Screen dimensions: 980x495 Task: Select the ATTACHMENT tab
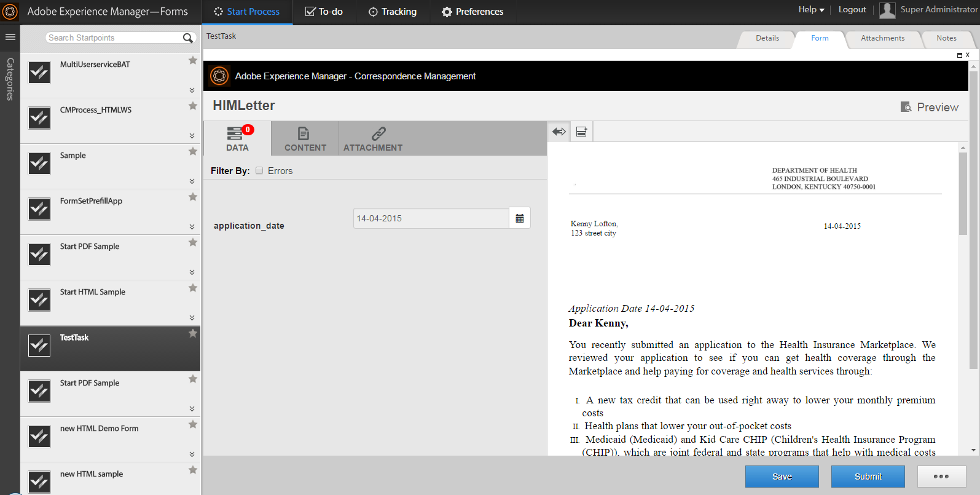(373, 138)
